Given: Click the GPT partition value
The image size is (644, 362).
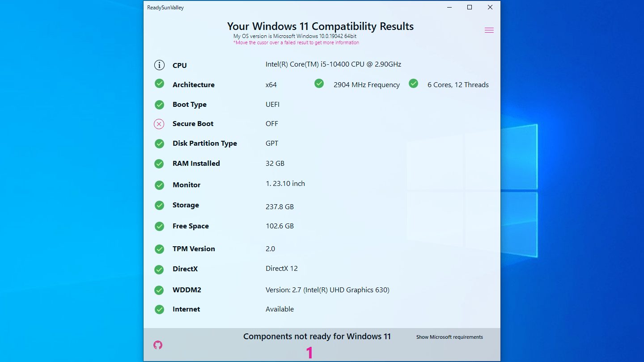Looking at the screenshot, I should click(x=272, y=143).
